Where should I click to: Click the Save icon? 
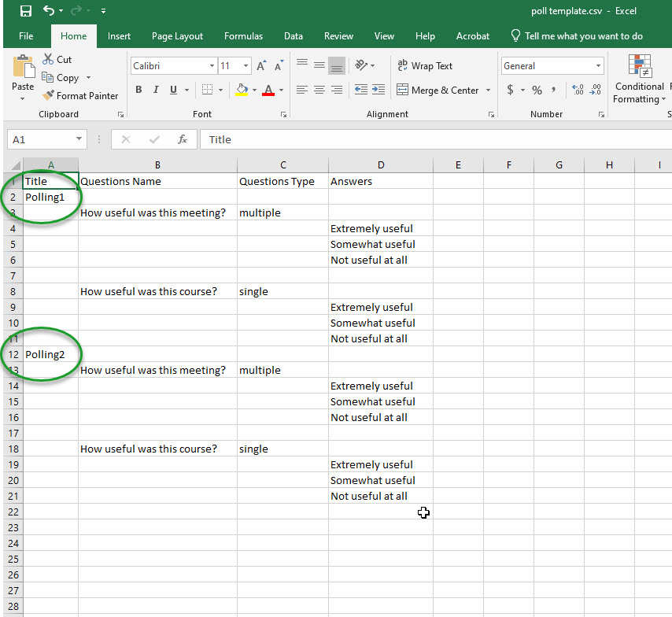[x=26, y=11]
